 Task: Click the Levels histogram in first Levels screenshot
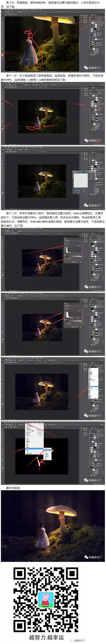tap(74, 250)
